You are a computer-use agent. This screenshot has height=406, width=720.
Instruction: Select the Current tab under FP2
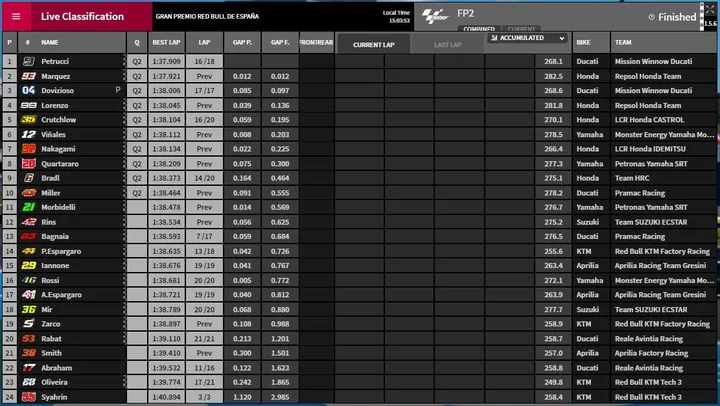pyautogui.click(x=521, y=28)
